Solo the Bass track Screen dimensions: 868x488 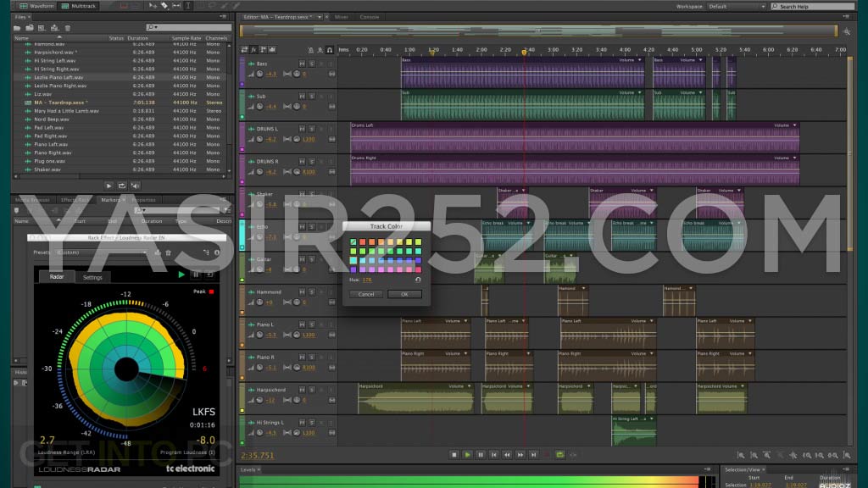(312, 64)
